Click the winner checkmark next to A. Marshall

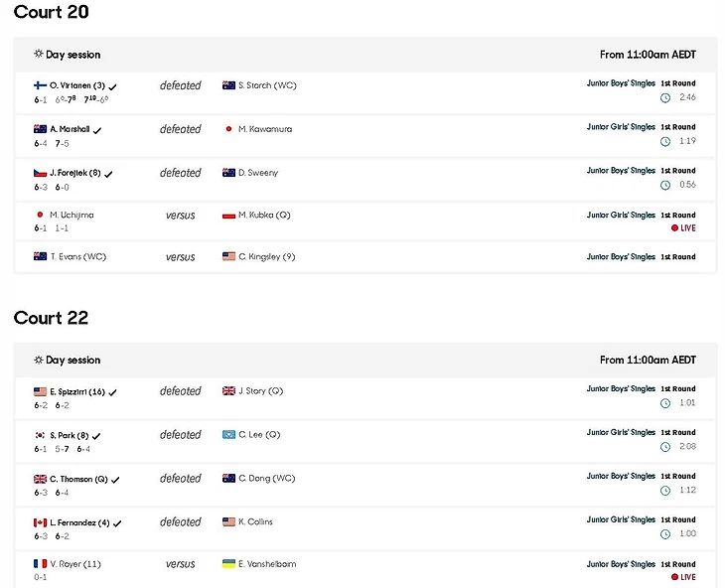click(97, 130)
